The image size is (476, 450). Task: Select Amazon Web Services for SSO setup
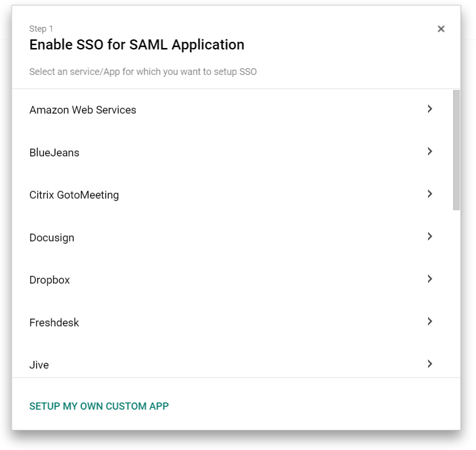[83, 110]
